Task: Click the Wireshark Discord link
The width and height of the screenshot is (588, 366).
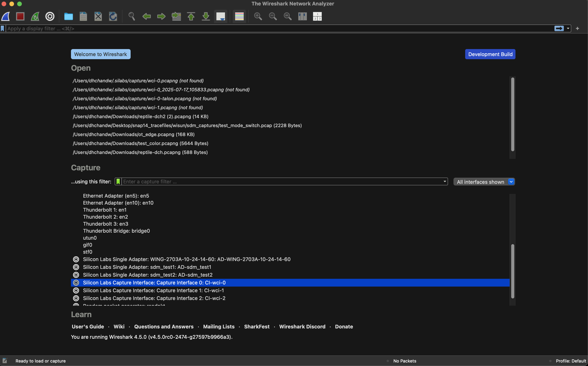Action: point(302,326)
